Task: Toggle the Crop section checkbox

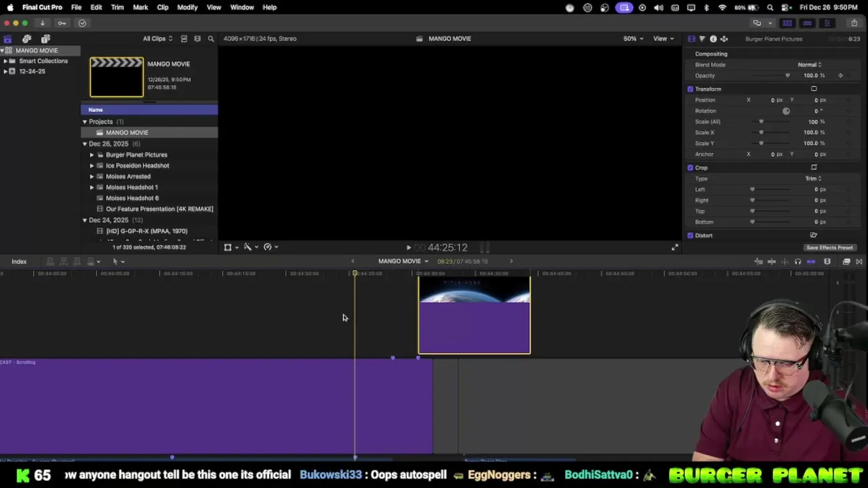Action: [690, 167]
